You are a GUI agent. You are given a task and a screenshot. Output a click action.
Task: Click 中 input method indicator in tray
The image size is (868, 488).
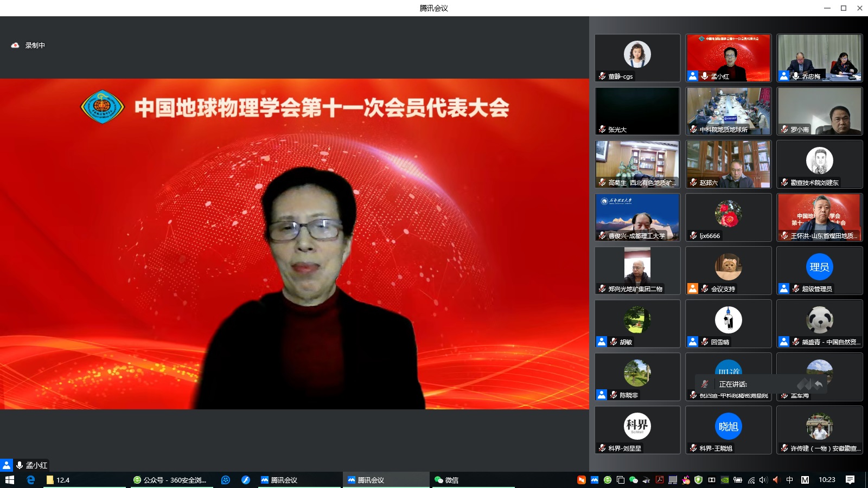coord(789,480)
